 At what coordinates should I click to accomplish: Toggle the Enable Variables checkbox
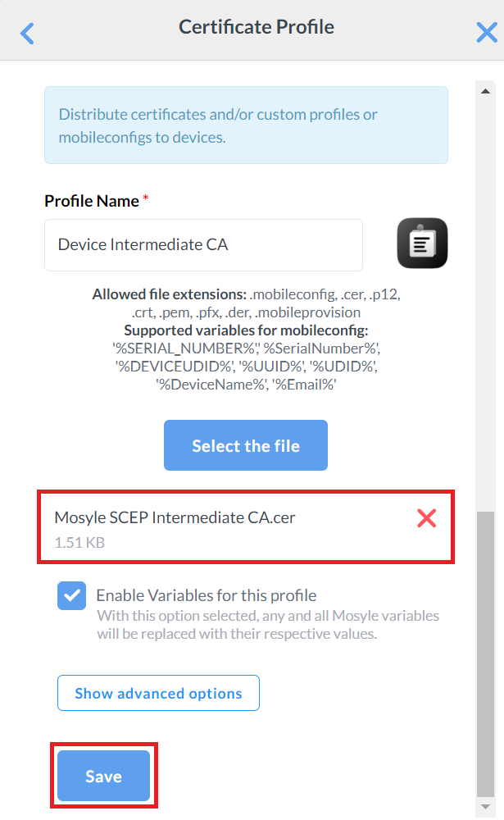(72, 596)
